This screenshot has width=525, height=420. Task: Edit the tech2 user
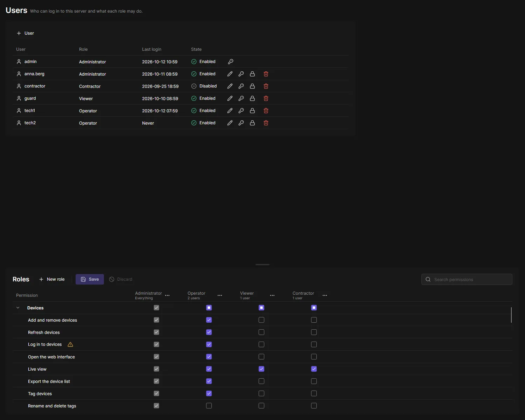tap(230, 123)
